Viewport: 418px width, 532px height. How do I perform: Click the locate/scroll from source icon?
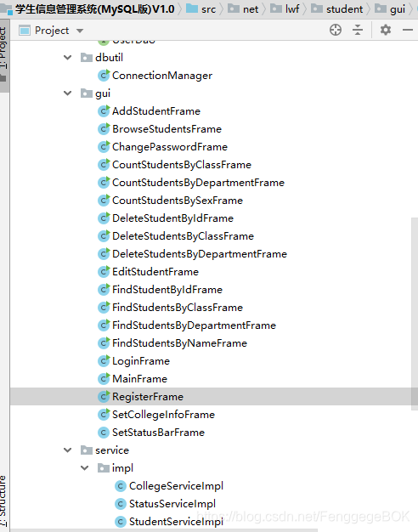pyautogui.click(x=336, y=30)
